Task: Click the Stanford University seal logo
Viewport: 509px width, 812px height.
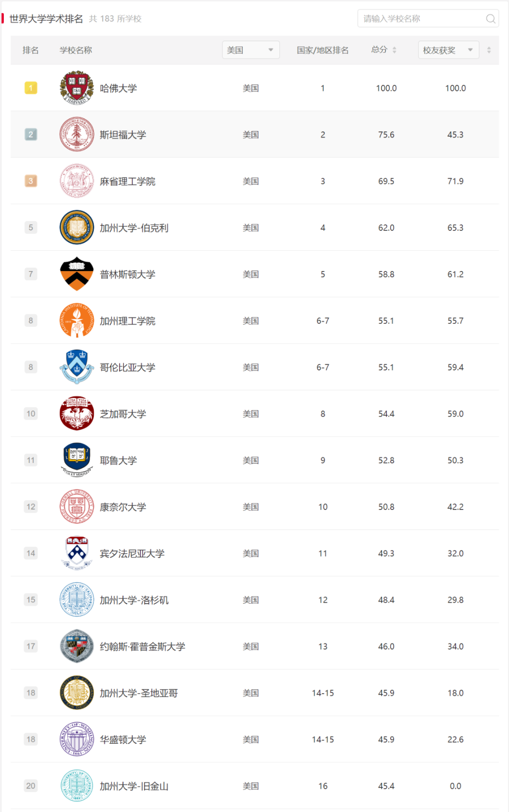Action: 77,134
